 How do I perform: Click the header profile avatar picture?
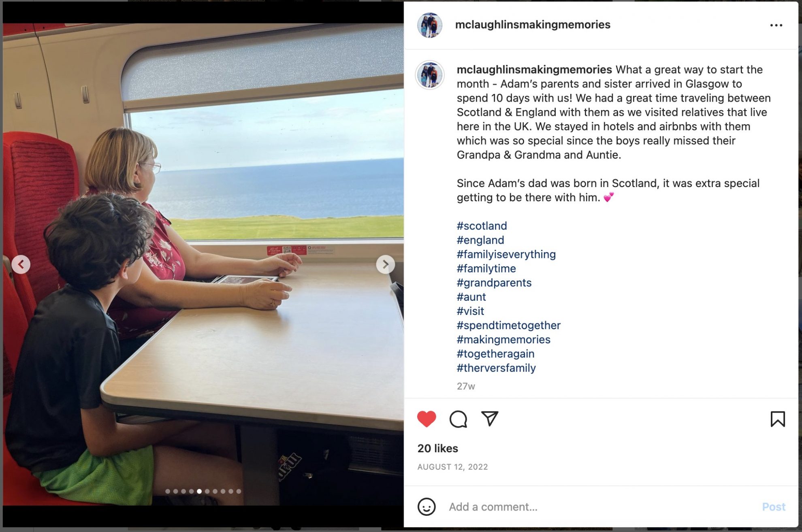pyautogui.click(x=430, y=25)
